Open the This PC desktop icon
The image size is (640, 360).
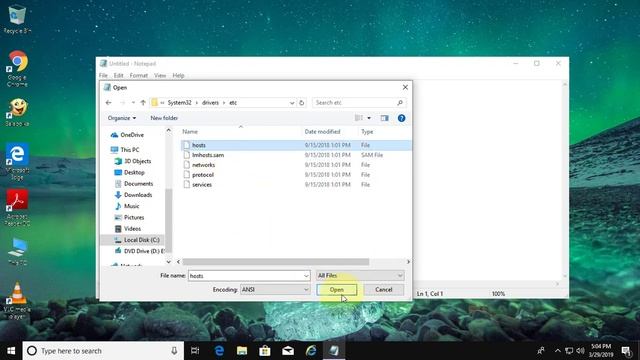pos(17,251)
